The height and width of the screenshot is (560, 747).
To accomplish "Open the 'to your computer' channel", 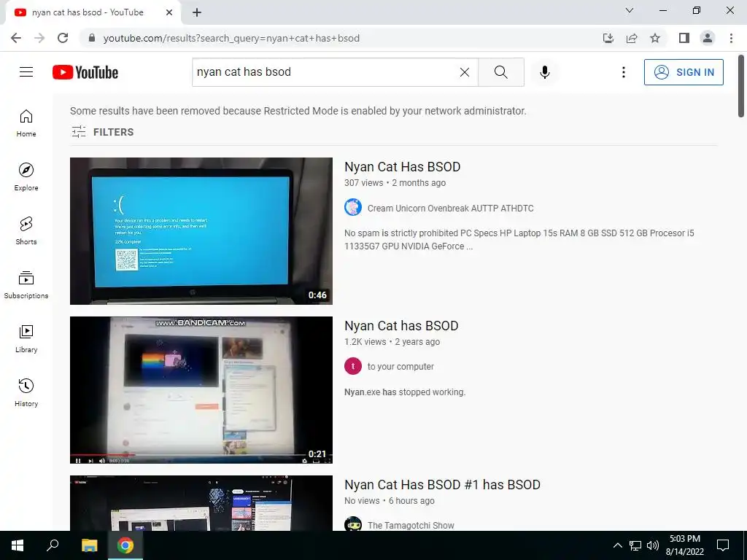I will pyautogui.click(x=400, y=367).
